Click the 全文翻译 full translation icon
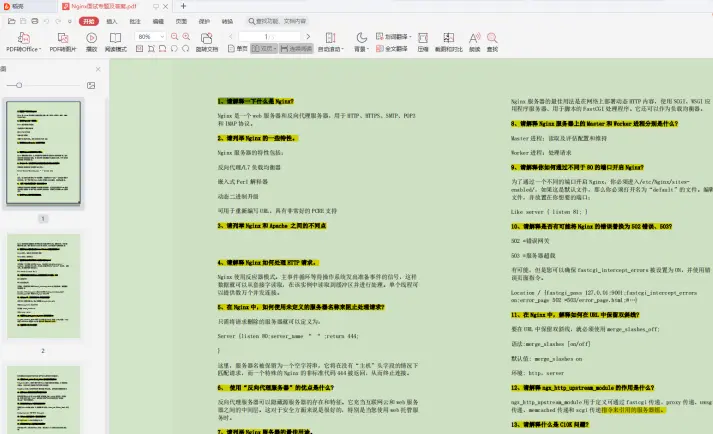The width and height of the screenshot is (713, 434). 392,49
